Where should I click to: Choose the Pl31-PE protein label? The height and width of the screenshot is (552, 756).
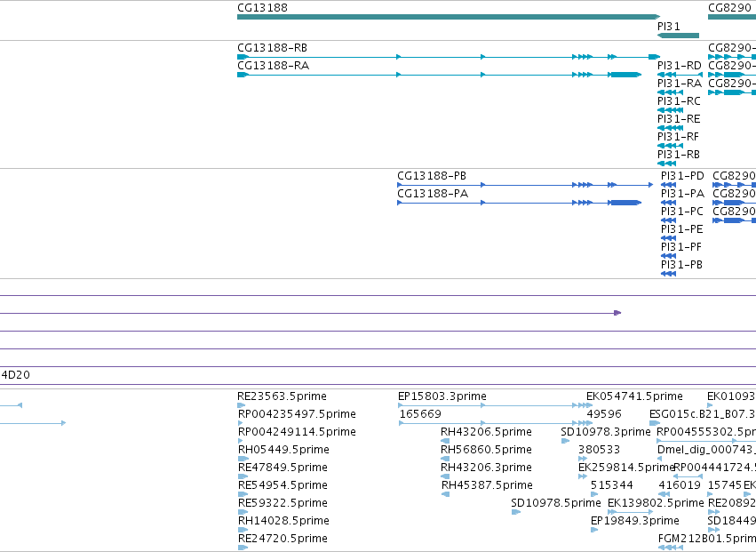point(681,229)
